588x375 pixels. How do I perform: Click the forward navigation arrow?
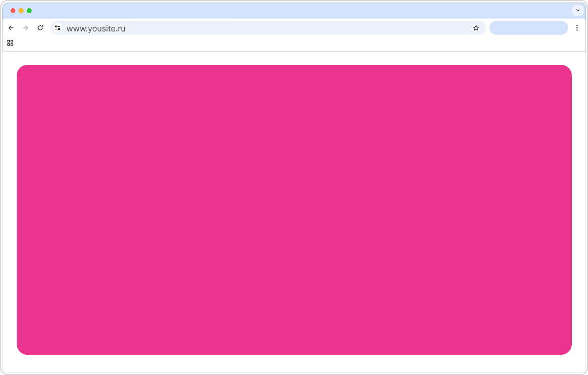coord(25,28)
